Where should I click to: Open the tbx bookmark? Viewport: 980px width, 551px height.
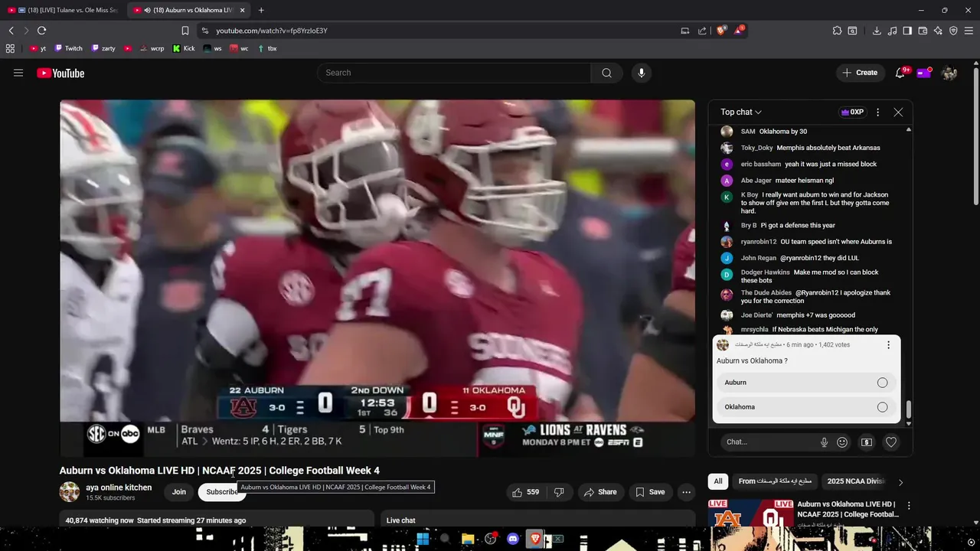267,48
